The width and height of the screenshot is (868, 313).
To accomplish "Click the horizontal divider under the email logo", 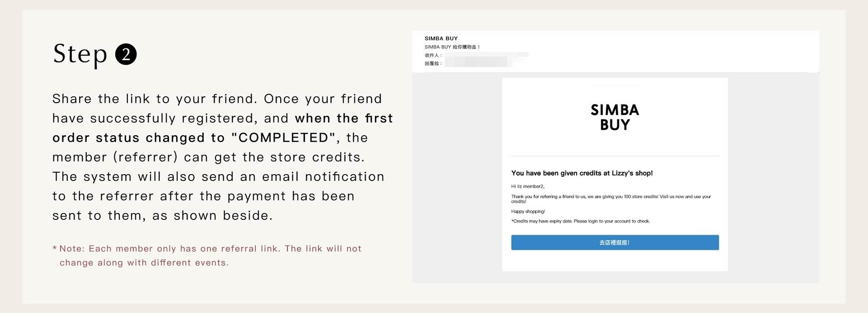I will coord(615,156).
